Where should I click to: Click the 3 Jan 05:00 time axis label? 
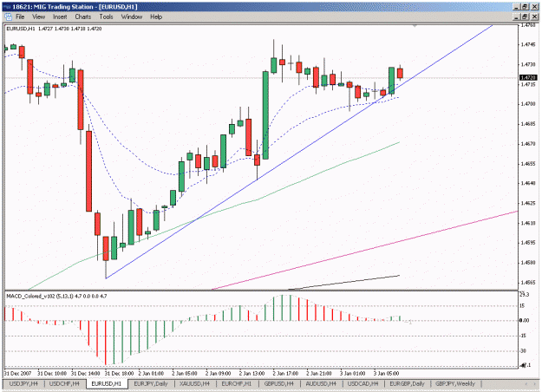pos(386,373)
